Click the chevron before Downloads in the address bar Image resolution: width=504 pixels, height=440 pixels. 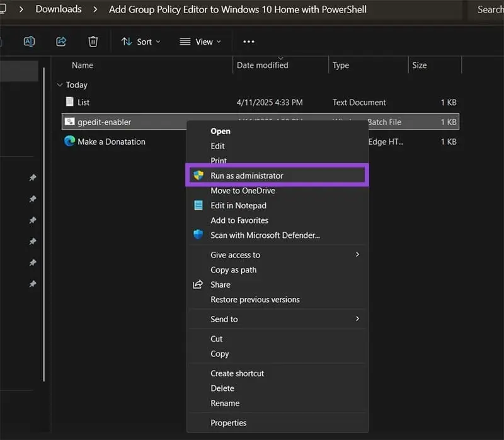click(x=21, y=9)
